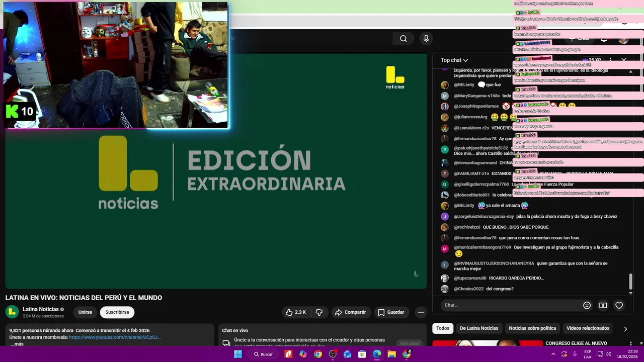Screen dimensions: 644x362
Task: Click the Abrir panel chat button
Action: click(409, 343)
